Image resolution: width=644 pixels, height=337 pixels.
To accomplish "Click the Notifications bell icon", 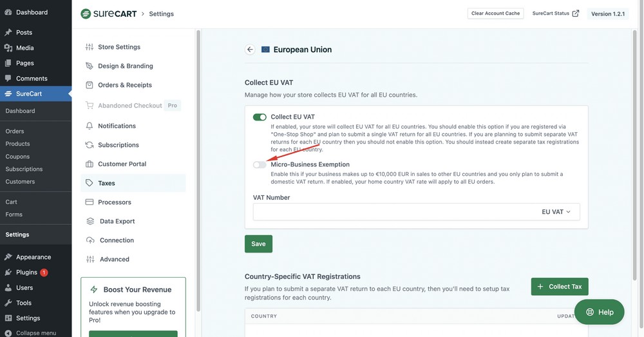I will [89, 126].
